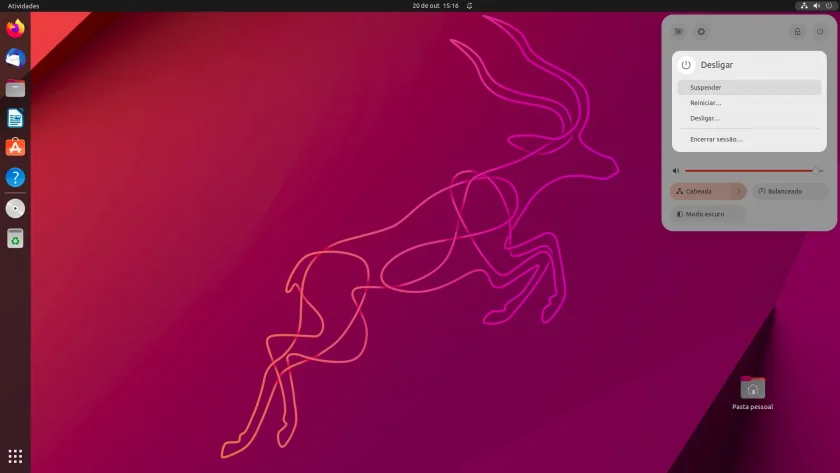Open the calendar from clock 20 de out 15:16
Viewport: 840px width, 473px height.
(435, 5)
